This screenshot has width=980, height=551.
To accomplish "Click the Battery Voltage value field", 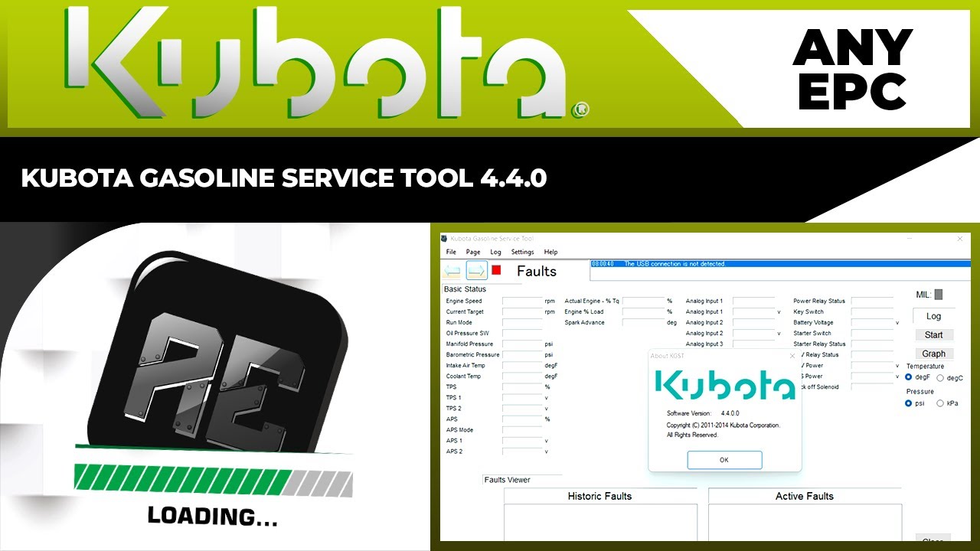I will 872,323.
